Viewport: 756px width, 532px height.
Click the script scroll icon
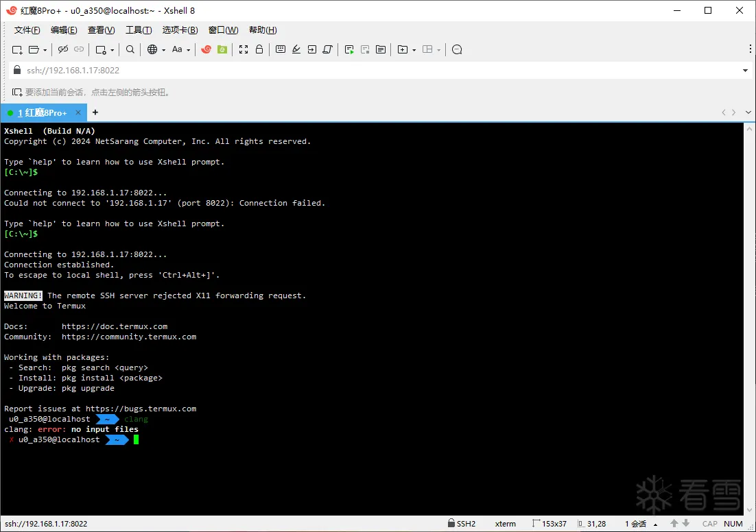click(328, 49)
